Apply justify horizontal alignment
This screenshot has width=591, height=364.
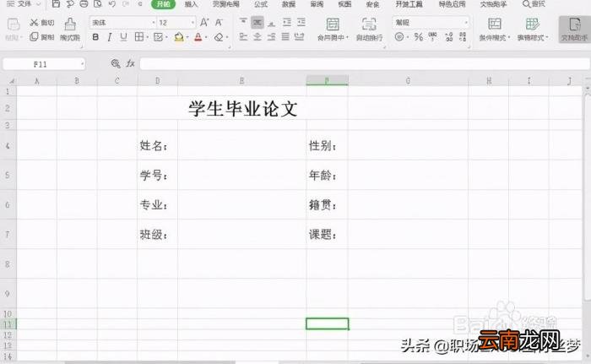pos(285,36)
